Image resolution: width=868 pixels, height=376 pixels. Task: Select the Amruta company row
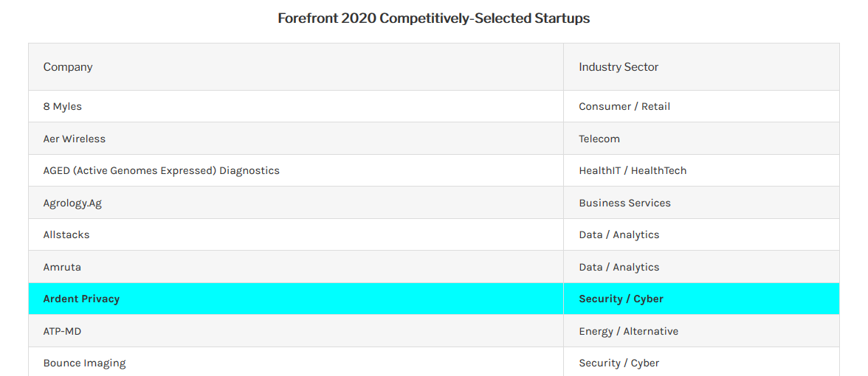coord(434,267)
